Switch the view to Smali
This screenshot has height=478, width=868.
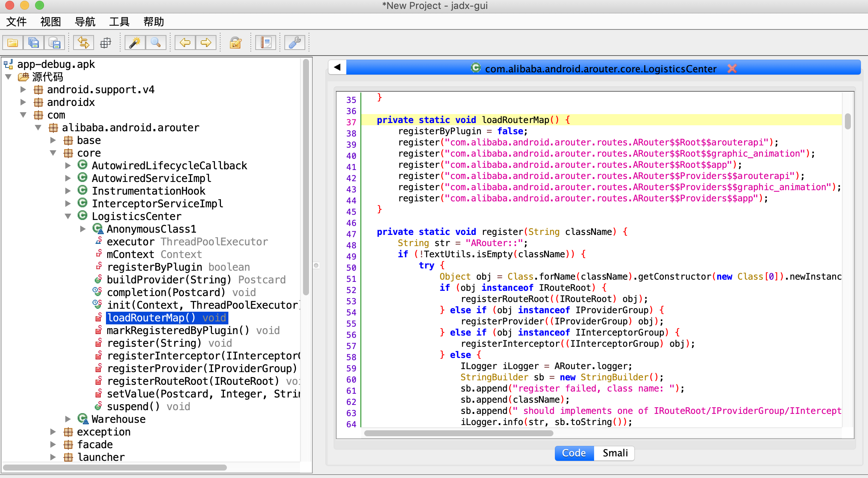click(615, 453)
